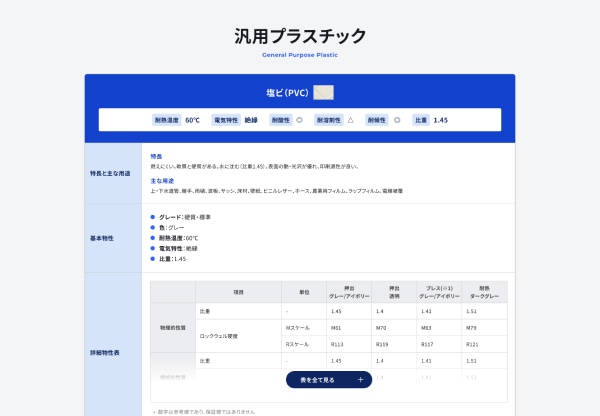The width and height of the screenshot is (600, 416).
Task: Click the 比重 label tag in summary bar
Action: [421, 120]
